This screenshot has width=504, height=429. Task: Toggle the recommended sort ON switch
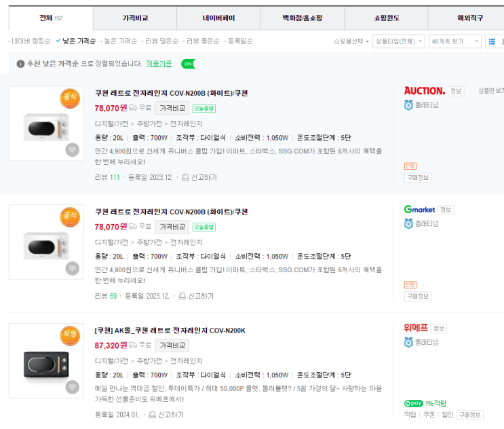192,64
